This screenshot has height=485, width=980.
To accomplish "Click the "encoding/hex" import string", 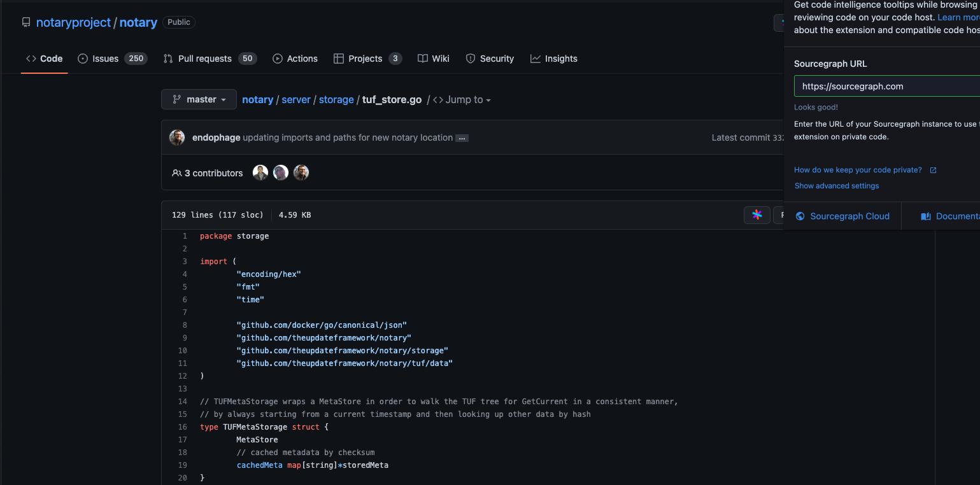I will tap(269, 274).
